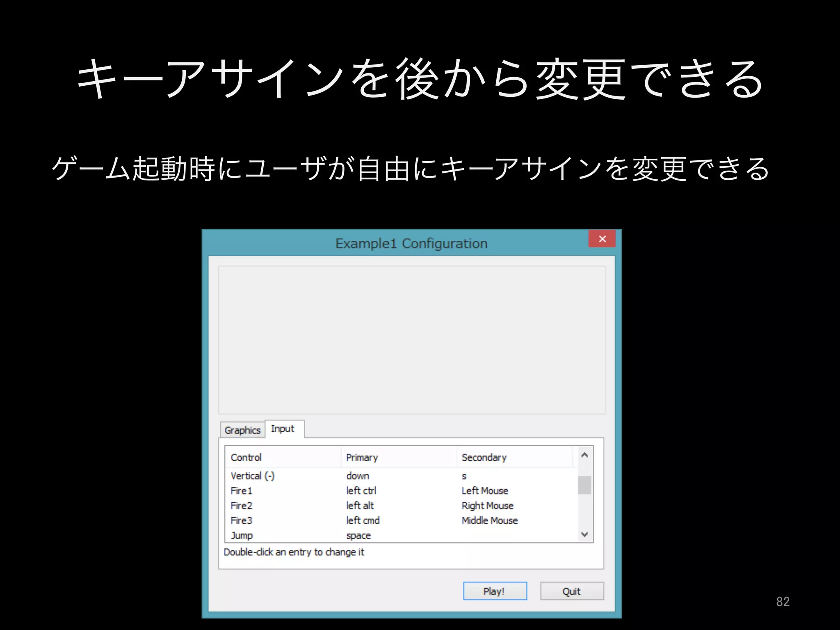Click the 'left cmd' primary entry
Screen dimensions: 840x630
coord(363,520)
